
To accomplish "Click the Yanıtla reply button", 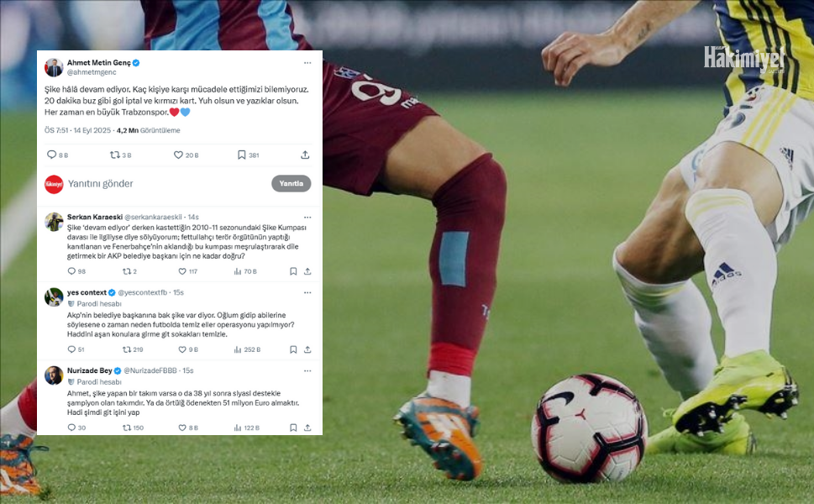I will tap(291, 183).
